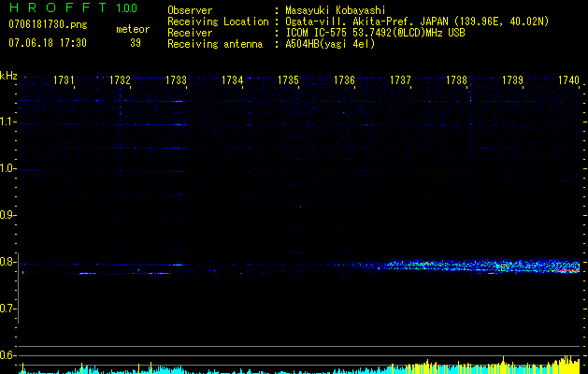Click the meteor count 39
The image size is (588, 374).
[x=136, y=43]
